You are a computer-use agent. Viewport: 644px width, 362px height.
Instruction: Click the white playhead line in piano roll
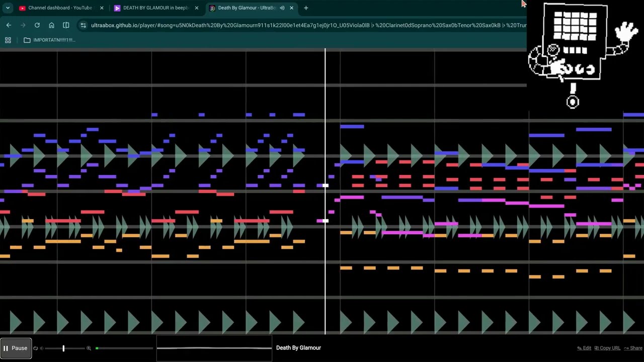click(x=325, y=191)
